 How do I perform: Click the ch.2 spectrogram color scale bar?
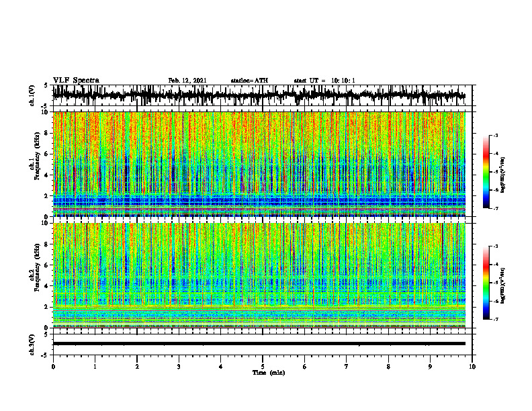[x=486, y=283]
